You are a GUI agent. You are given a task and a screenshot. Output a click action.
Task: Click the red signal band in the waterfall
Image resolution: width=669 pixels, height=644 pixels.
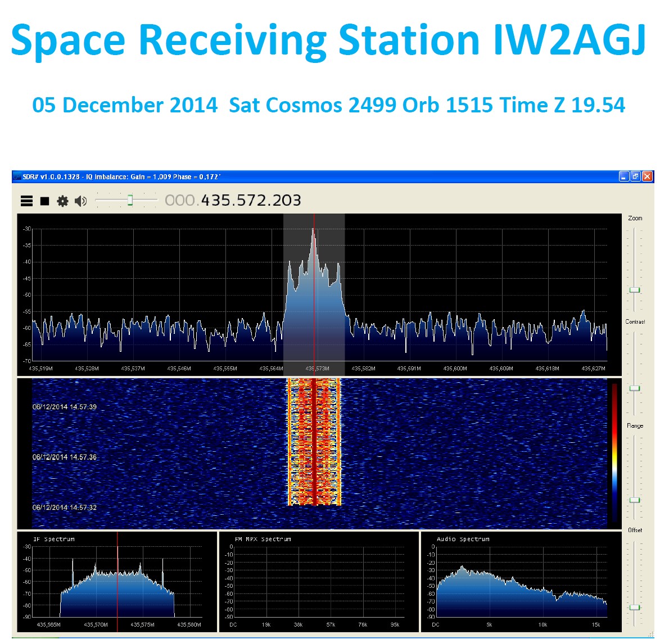click(314, 441)
